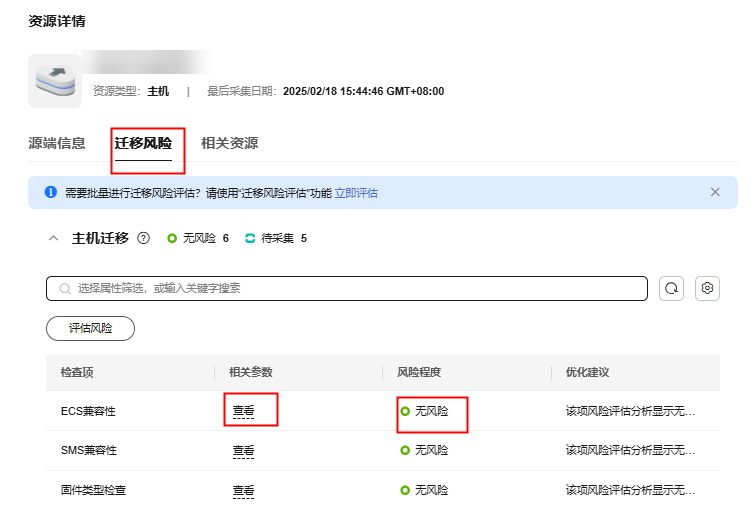This screenshot has height=510, width=750.
Task: Click the SMS兼容性 check item
Action: [x=88, y=451]
